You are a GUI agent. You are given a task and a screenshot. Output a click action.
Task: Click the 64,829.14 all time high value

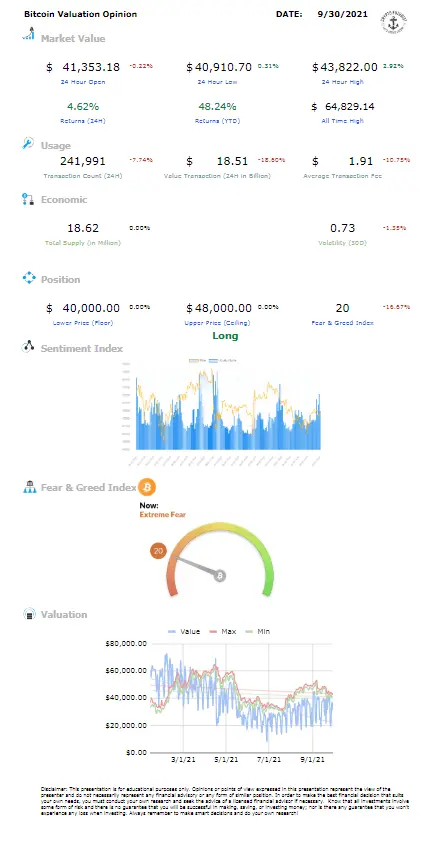coord(349,107)
